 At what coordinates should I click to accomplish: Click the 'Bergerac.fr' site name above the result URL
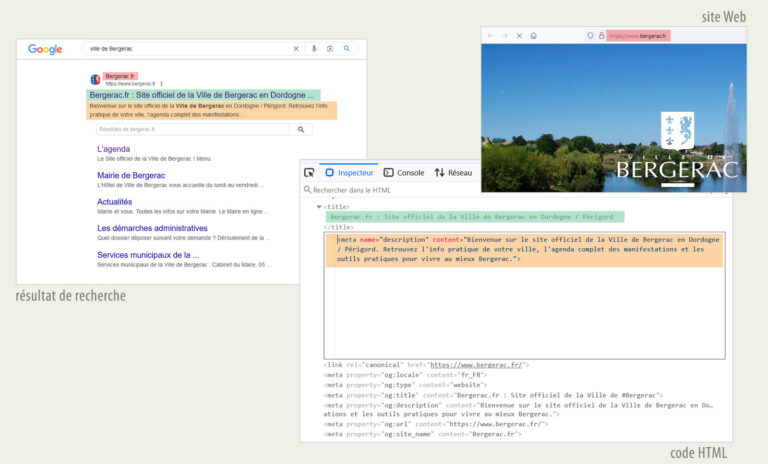click(120, 76)
